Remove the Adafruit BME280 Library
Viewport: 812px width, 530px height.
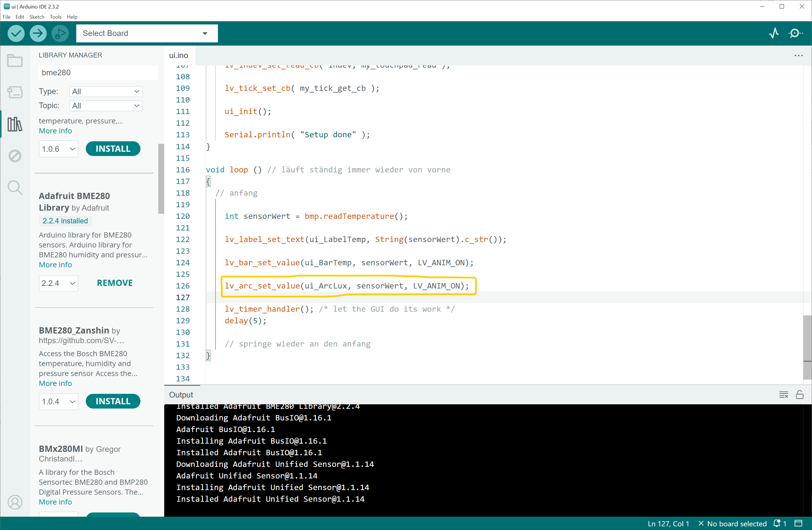(115, 283)
